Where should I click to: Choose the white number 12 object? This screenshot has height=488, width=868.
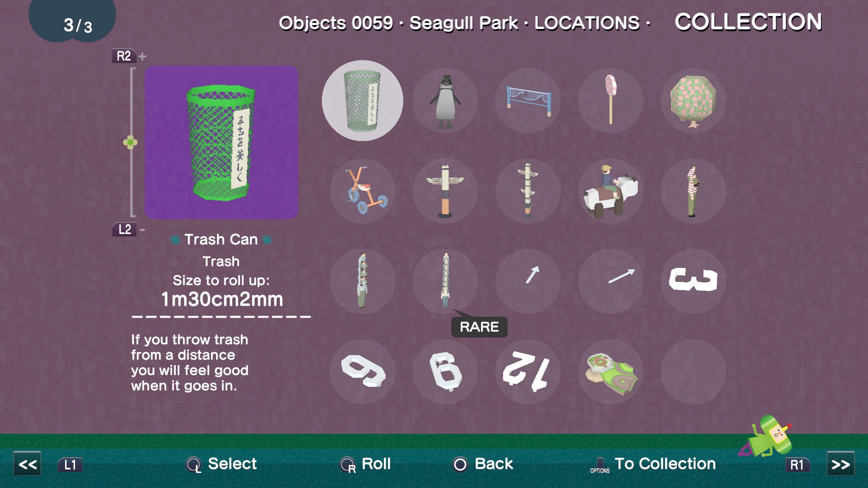tap(528, 372)
